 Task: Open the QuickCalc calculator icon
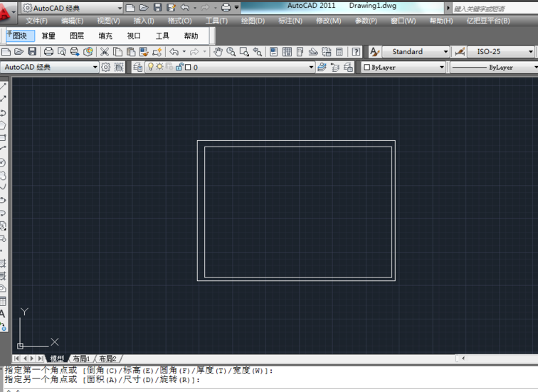tap(339, 52)
